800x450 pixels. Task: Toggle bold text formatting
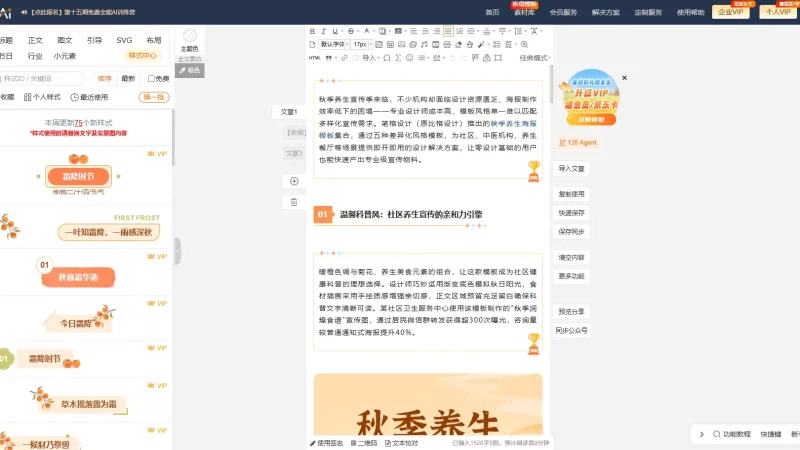(x=314, y=32)
